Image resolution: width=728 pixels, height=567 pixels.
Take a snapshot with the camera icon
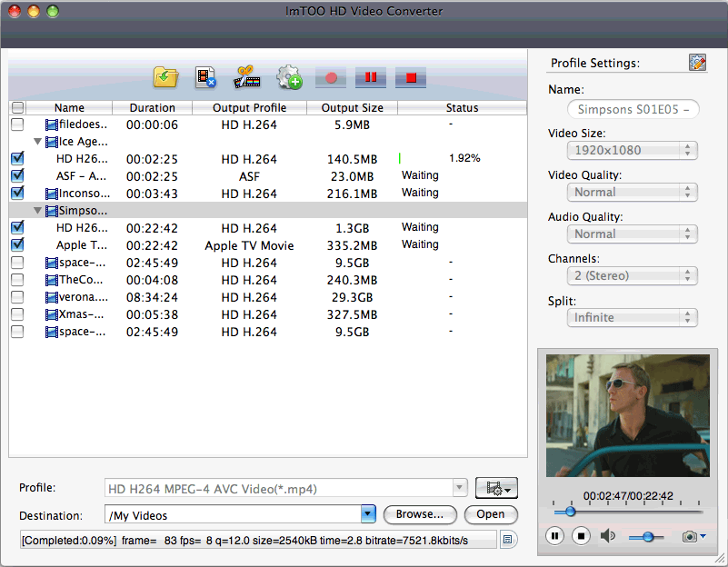(x=690, y=537)
